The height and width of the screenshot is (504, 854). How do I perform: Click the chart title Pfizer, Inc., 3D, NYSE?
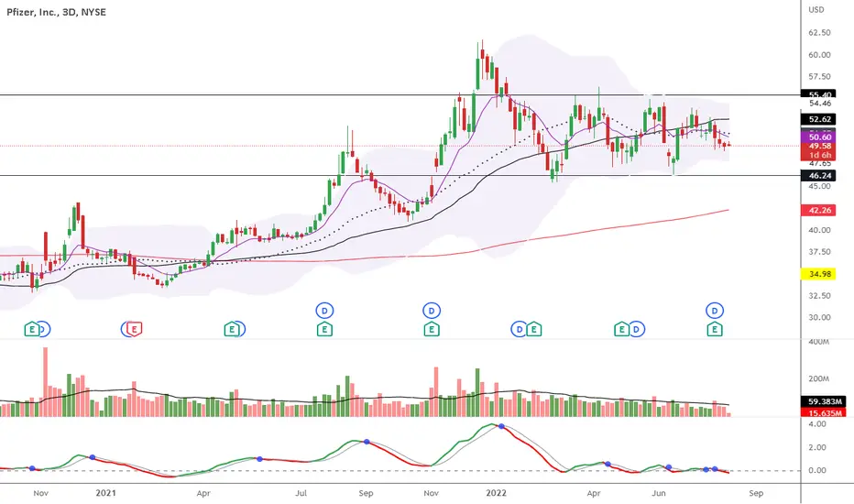(x=56, y=12)
